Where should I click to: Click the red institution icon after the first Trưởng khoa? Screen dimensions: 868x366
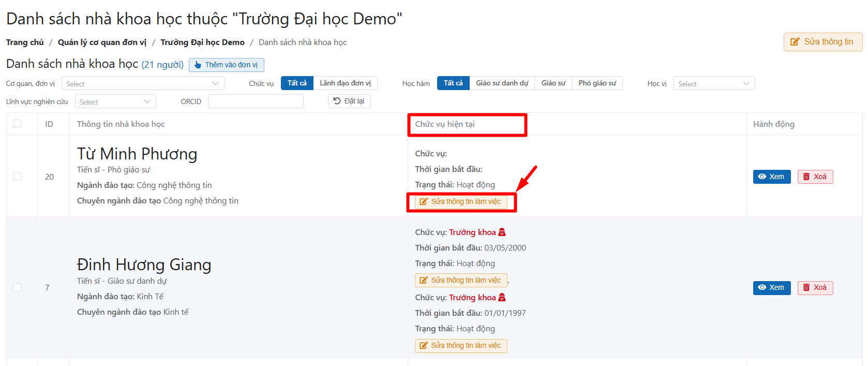click(502, 232)
